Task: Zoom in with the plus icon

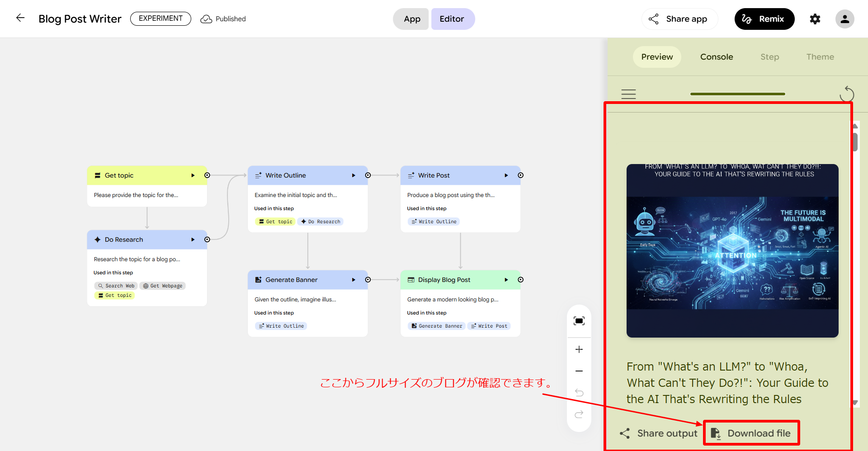Action: pos(579,349)
